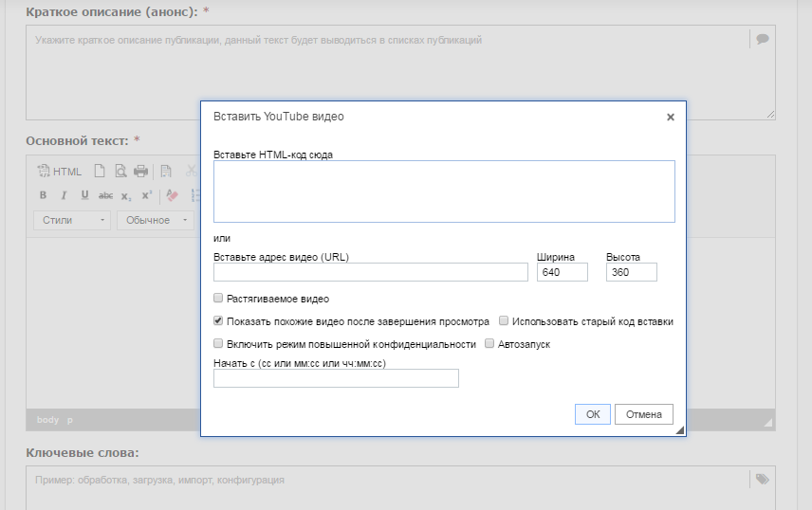Viewport: 812px width, 510px height.
Task: Open the Обычное format dropdown
Action: tap(156, 220)
